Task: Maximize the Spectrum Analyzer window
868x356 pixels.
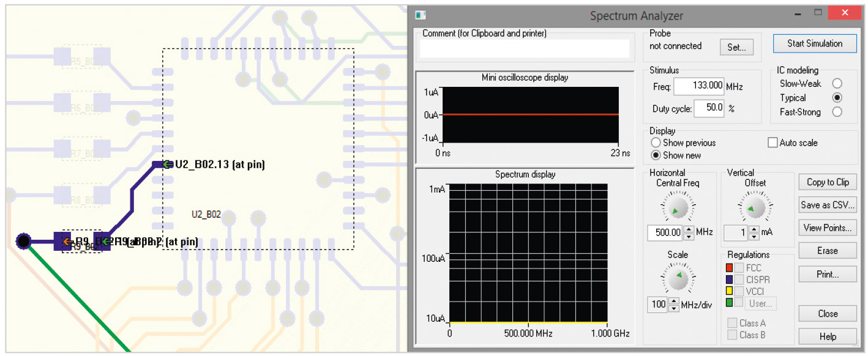Action: point(818,13)
